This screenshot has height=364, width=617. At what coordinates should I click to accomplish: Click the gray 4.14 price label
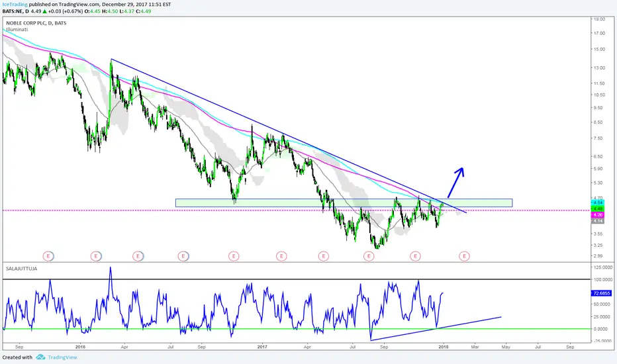click(598, 221)
